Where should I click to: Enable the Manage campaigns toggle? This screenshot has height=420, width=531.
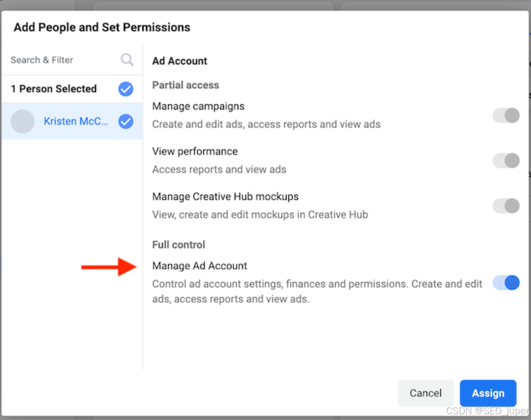[x=506, y=115]
